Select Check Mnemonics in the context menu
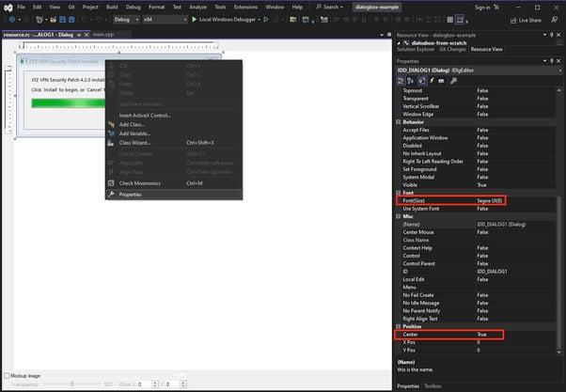Image resolution: width=566 pixels, height=392 pixels. click(139, 182)
